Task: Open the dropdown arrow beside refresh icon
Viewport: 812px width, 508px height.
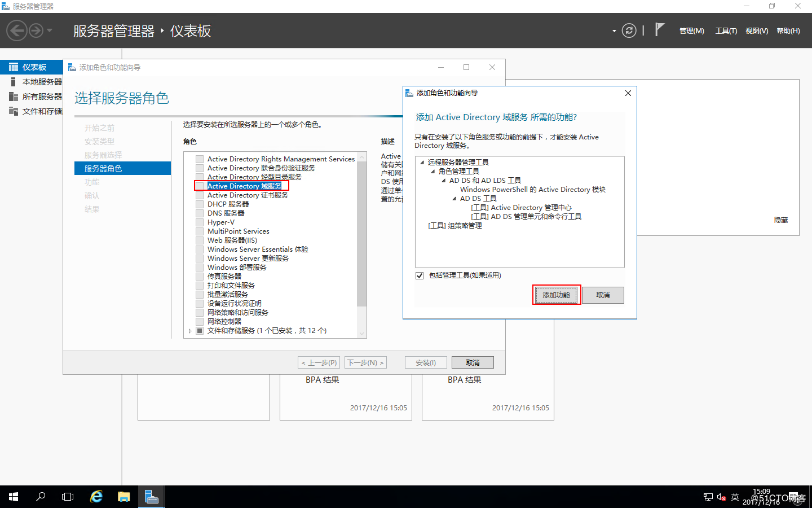Action: point(614,31)
